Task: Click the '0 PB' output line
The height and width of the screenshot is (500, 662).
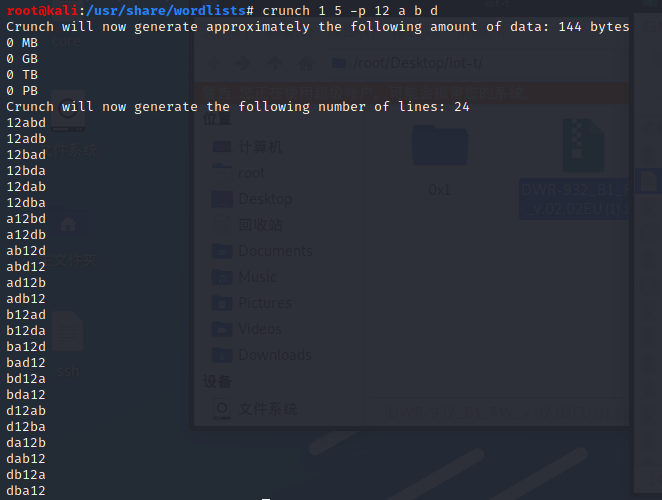Action: point(22,91)
